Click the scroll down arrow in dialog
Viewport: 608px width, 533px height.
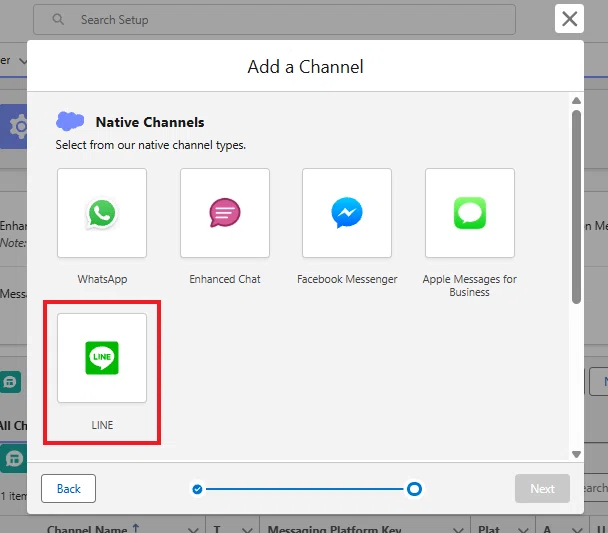577,454
